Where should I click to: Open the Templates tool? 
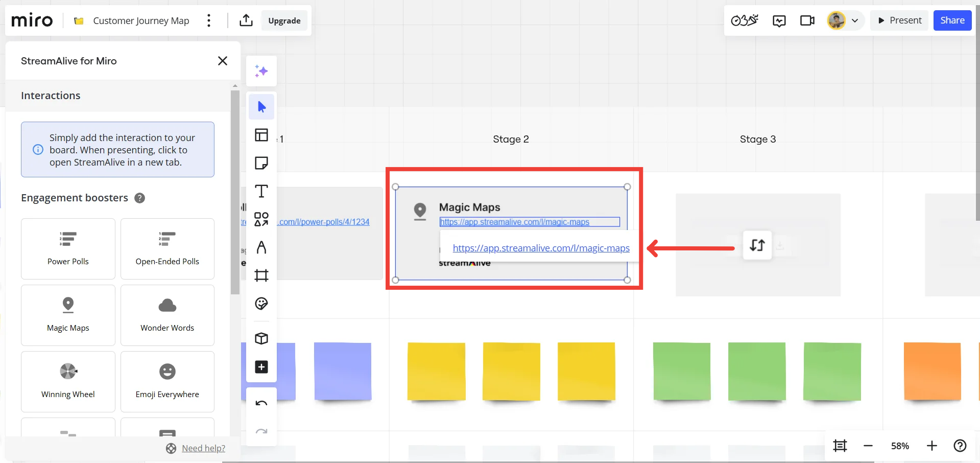(x=261, y=135)
